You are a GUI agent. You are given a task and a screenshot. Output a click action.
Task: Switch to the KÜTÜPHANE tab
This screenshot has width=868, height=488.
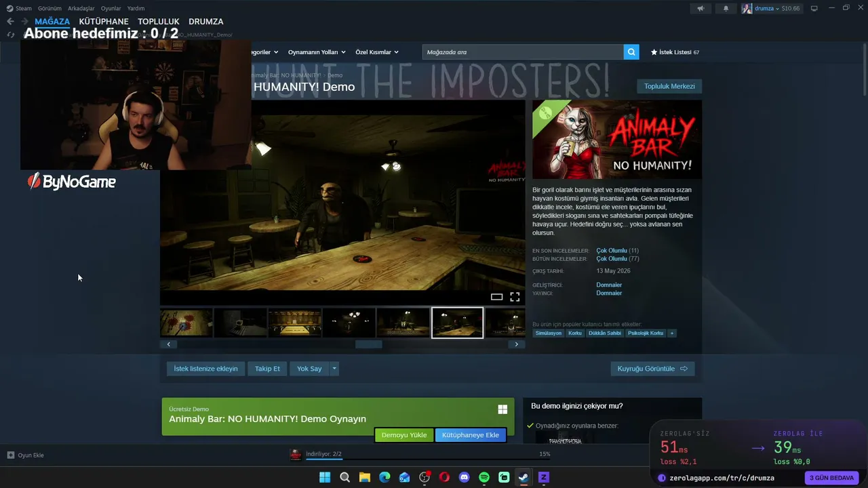pyautogui.click(x=104, y=22)
